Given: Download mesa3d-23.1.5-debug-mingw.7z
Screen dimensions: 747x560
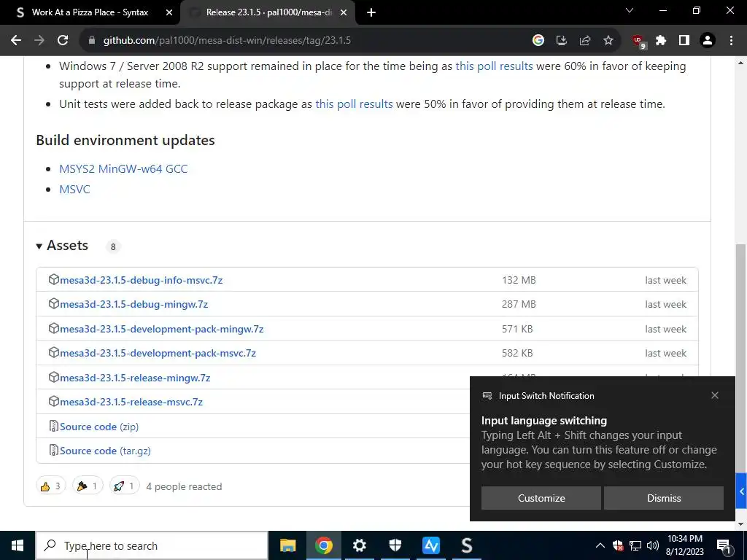Looking at the screenshot, I should coord(134,304).
